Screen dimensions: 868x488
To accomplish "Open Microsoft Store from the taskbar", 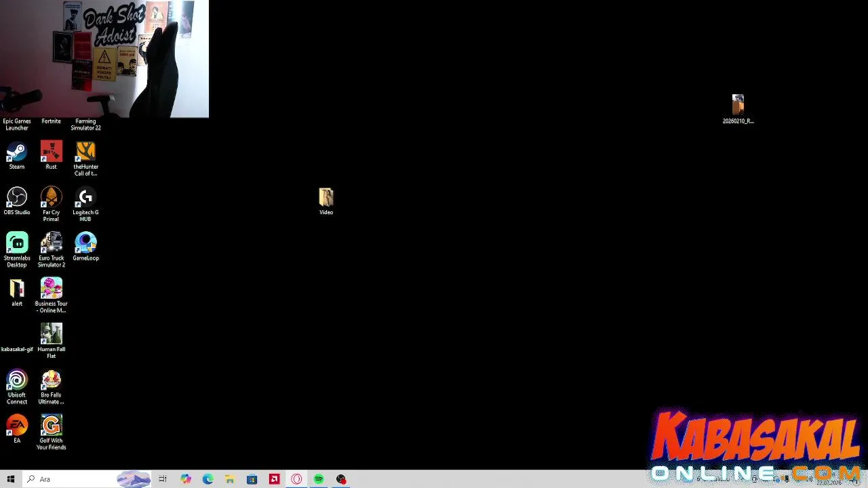I will [x=252, y=479].
